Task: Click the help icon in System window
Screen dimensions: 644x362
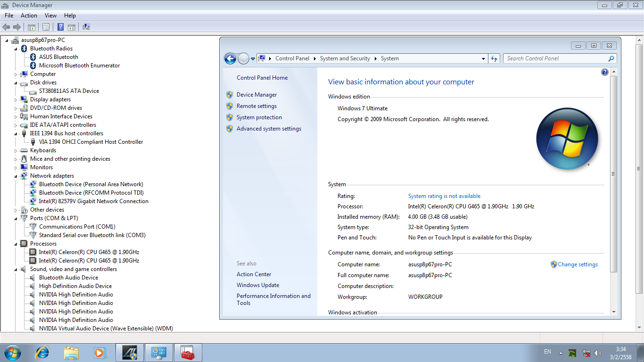Action: 605,72
